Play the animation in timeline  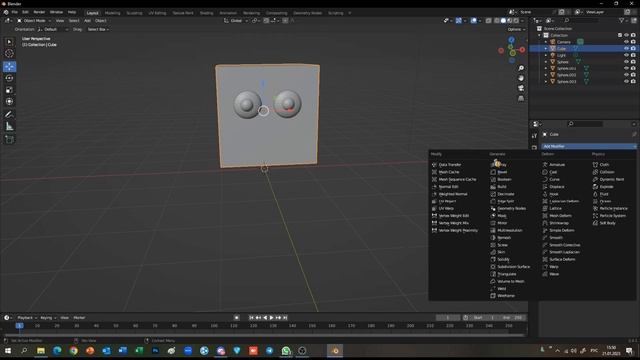pos(271,318)
